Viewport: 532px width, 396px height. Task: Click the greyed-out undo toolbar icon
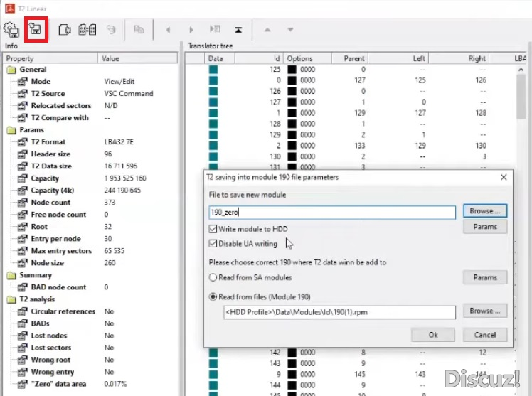point(111,29)
